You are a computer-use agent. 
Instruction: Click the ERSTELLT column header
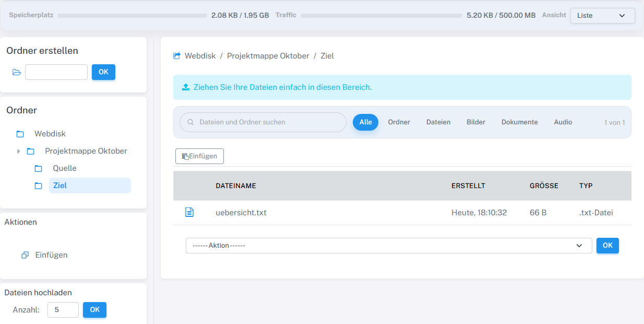pyautogui.click(x=468, y=186)
